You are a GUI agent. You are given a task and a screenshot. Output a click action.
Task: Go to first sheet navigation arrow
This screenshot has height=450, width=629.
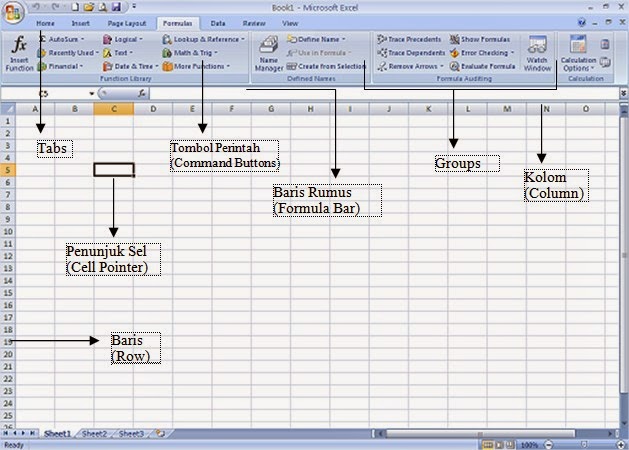[x=6, y=433]
